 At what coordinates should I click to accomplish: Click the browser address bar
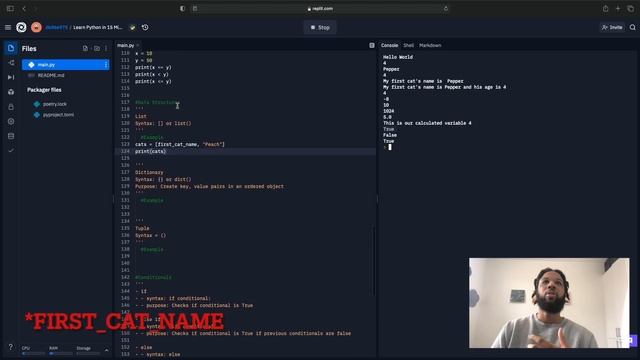click(x=320, y=9)
